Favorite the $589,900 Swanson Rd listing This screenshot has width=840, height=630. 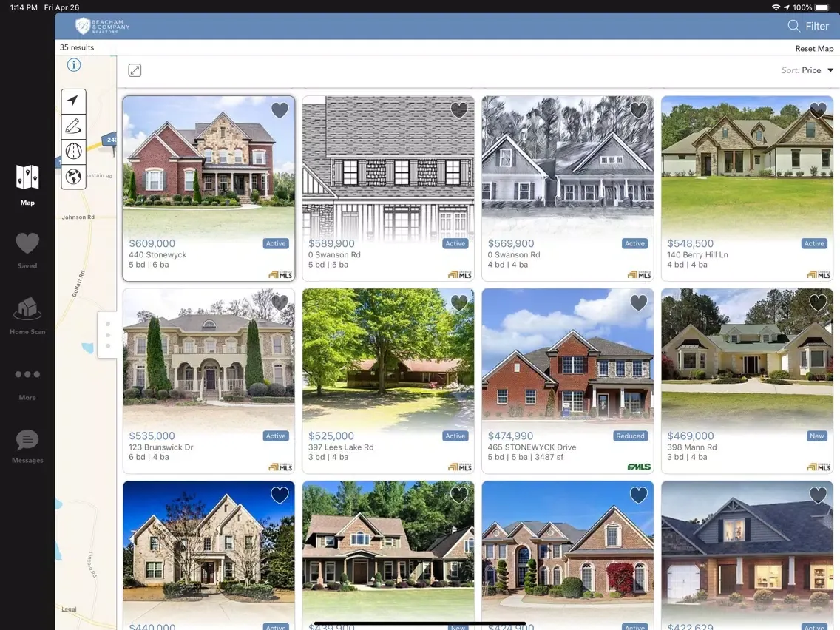[459, 110]
